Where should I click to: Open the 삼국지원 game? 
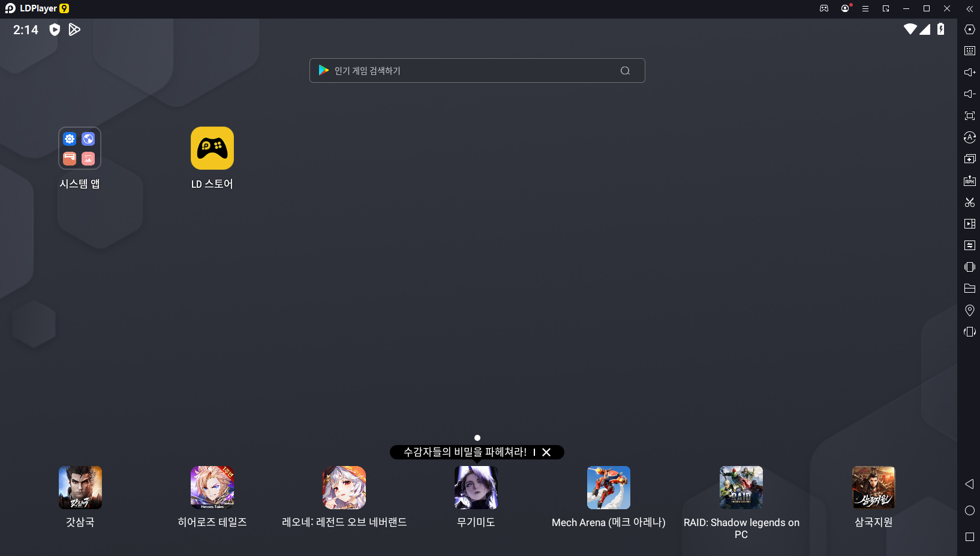pyautogui.click(x=874, y=488)
